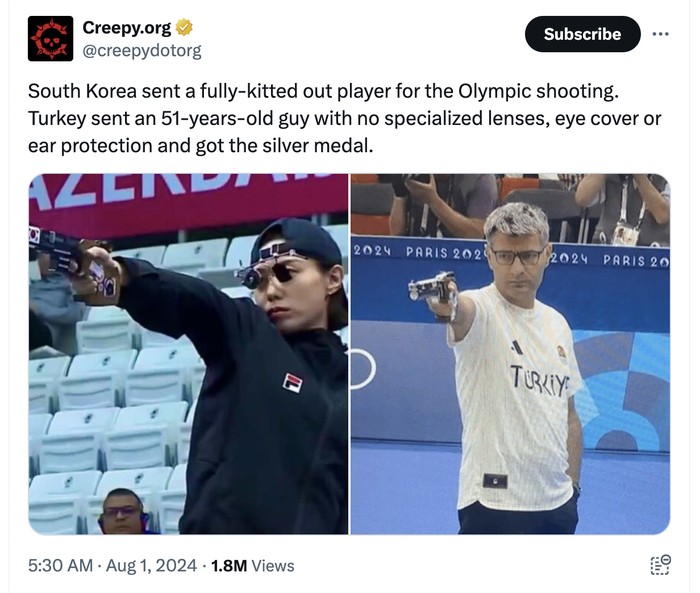Visit the @creepydotorg handle
700x593 pixels.
tap(142, 51)
